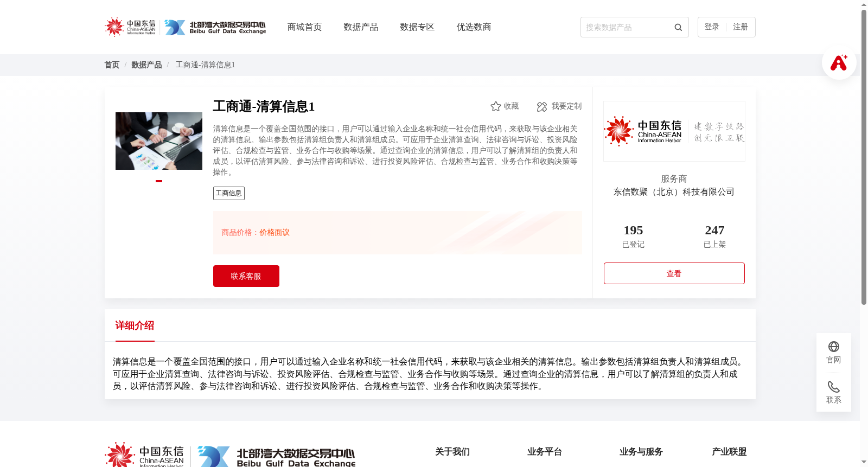This screenshot has height=467, width=868.
Task: Click the 查看 provider button
Action: (x=674, y=273)
